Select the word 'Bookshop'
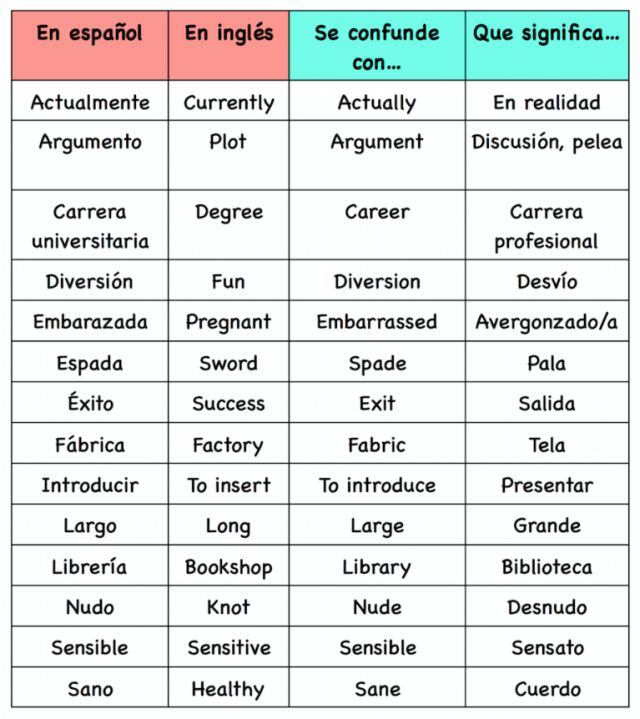The width and height of the screenshot is (640, 719). tap(228, 567)
